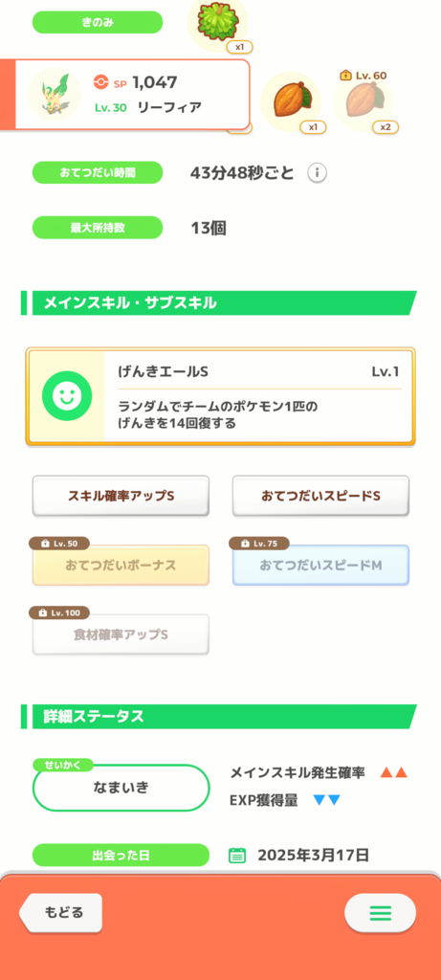The width and height of the screenshot is (441, 980).
Task: Select the unlocked cacao ingredient icon
Action: [x=291, y=101]
